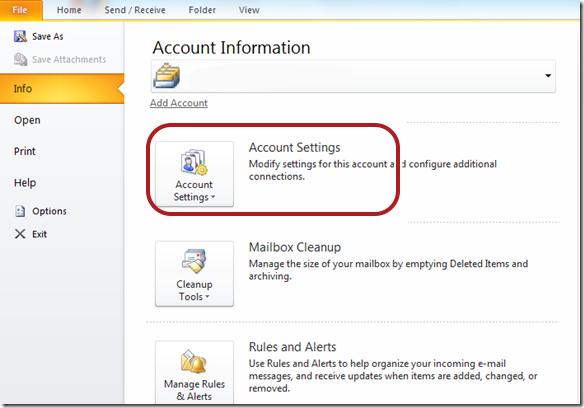584x408 pixels.
Task: Open the Help section
Action: click(25, 183)
